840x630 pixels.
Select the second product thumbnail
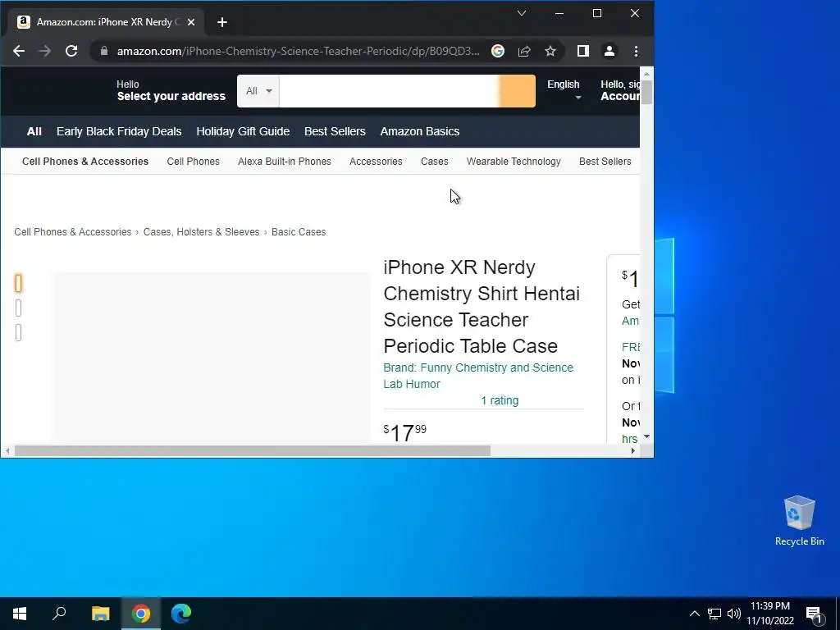(18, 308)
